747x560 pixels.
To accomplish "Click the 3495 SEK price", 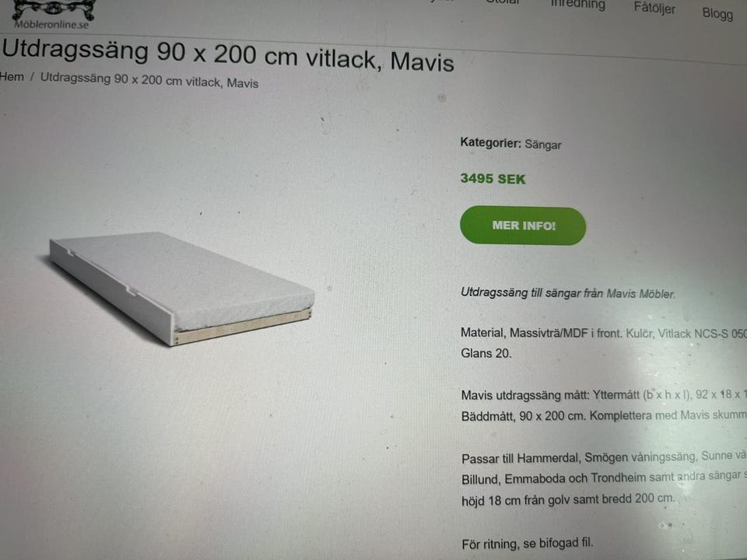I will (493, 179).
